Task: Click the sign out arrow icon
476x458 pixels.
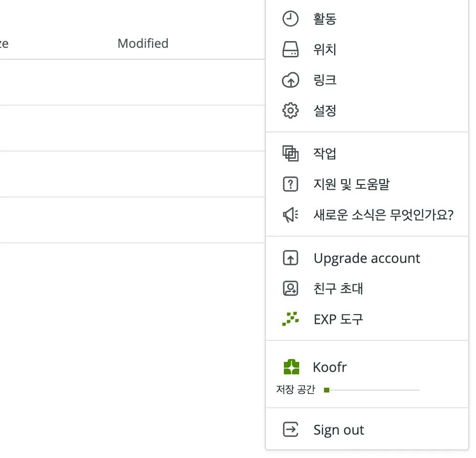Action: (291, 429)
